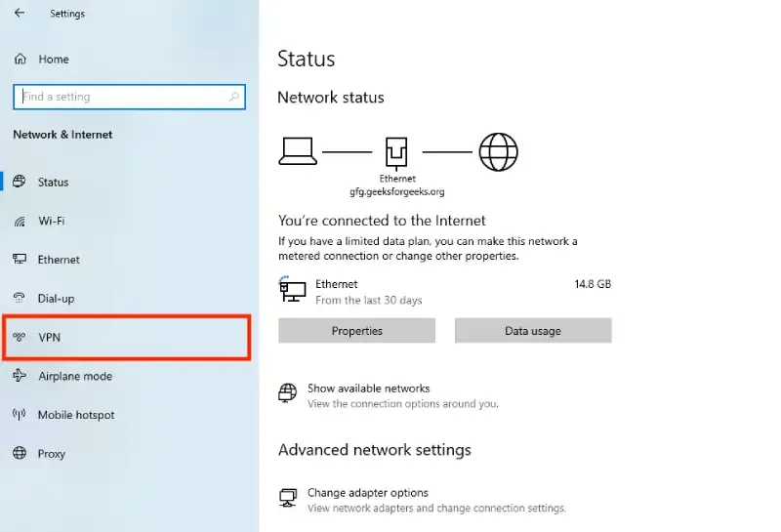Click the Home house icon
Screen dimensions: 781x532
coord(20,60)
